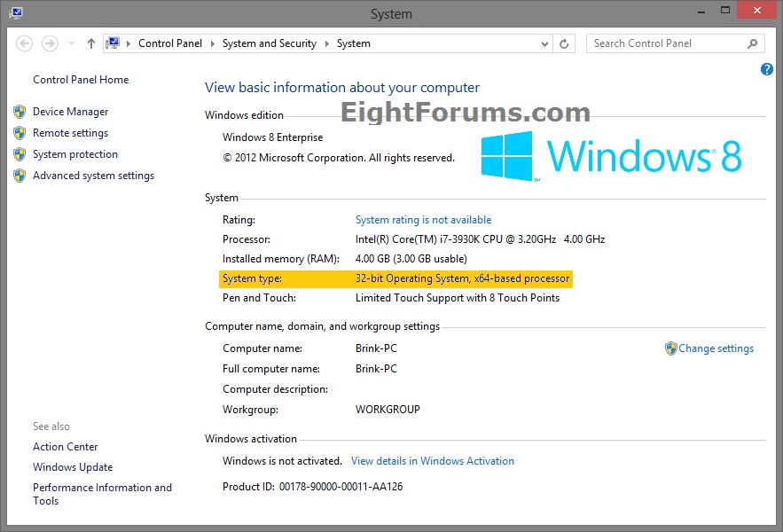
Task: Open Windows Update from See also section
Action: [73, 466]
